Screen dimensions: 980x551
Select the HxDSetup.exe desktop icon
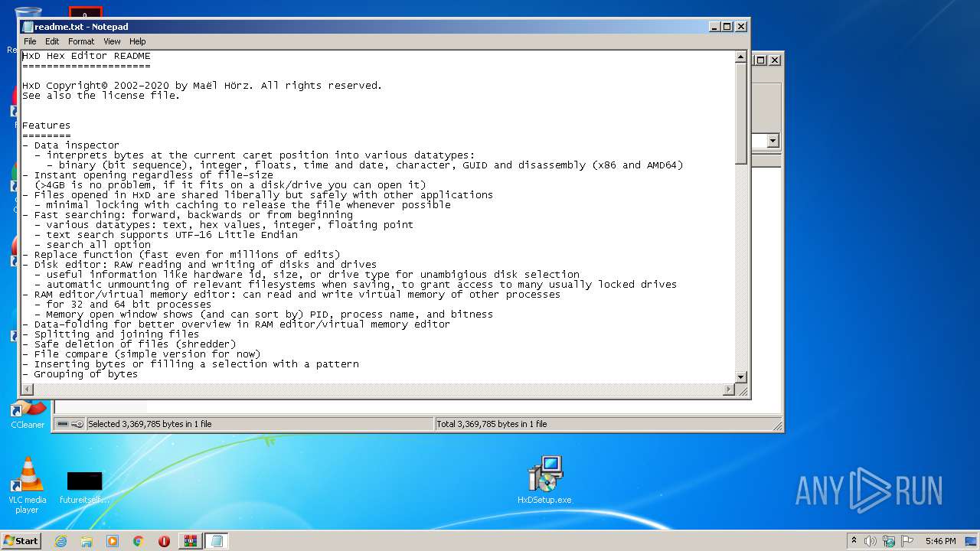point(544,479)
